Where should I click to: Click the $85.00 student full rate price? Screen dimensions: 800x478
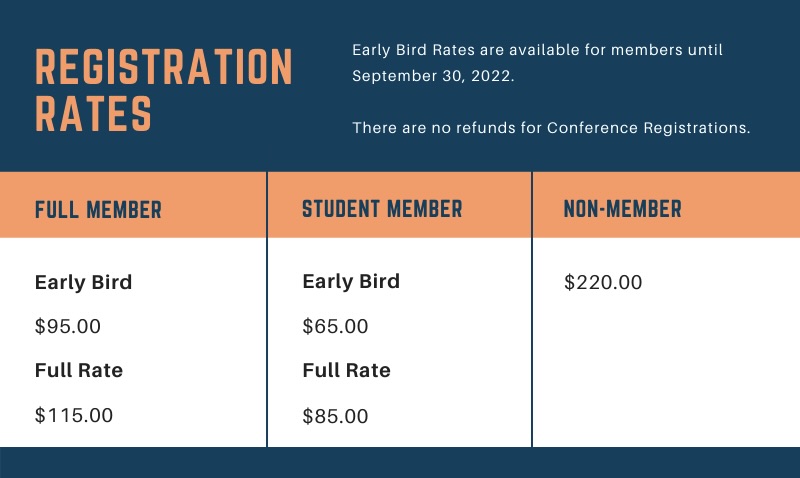tap(335, 416)
